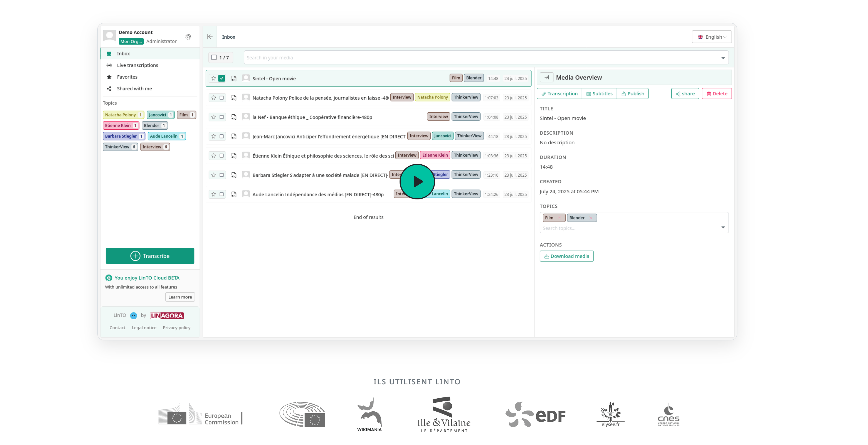Play the demo video overlay button
Image resolution: width=868 pixels, height=445 pixels.
coord(417,182)
